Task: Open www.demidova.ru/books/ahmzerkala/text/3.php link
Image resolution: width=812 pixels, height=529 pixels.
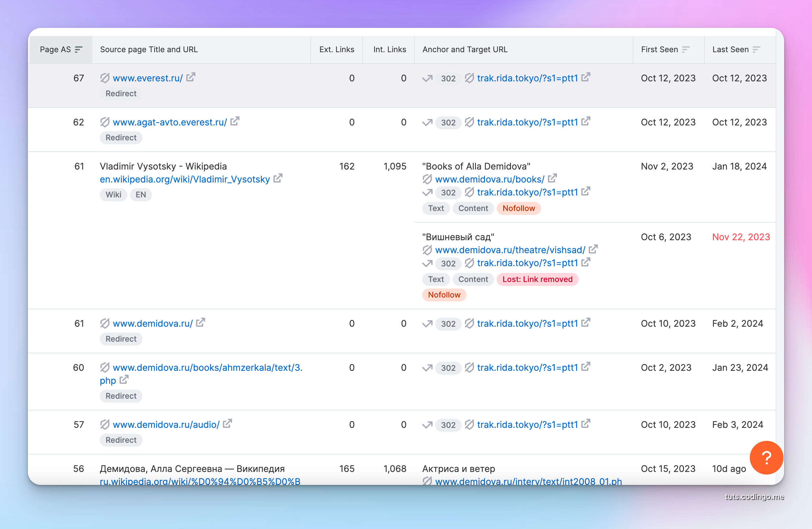Action: 201,374
